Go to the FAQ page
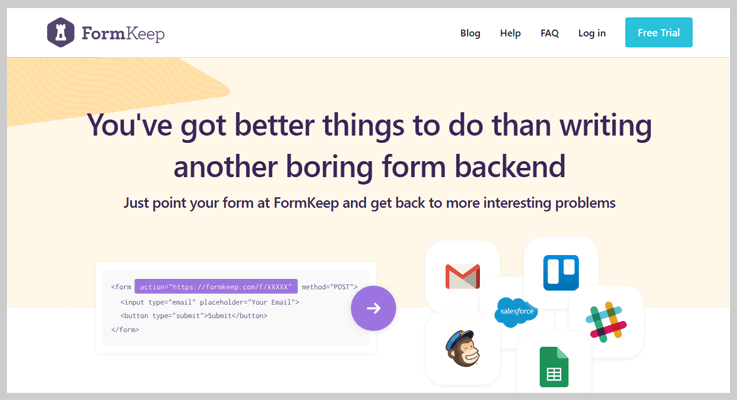The image size is (737, 400). 549,33
